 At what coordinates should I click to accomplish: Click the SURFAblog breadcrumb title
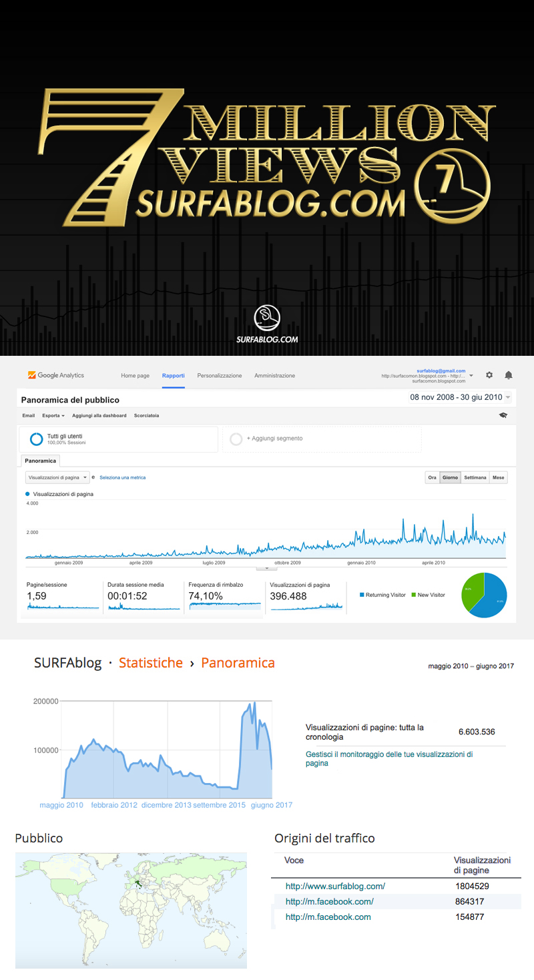pyautogui.click(x=68, y=663)
